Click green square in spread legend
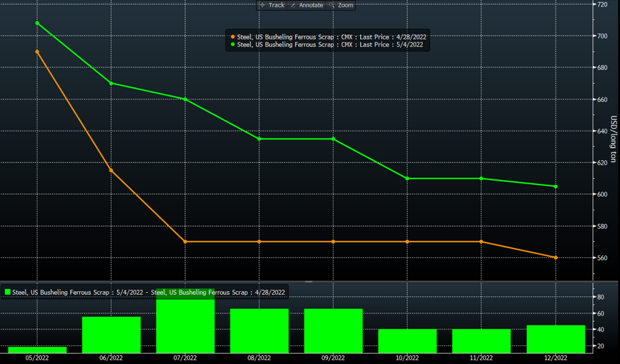Viewport: 620px width, 364px height. [x=8, y=292]
